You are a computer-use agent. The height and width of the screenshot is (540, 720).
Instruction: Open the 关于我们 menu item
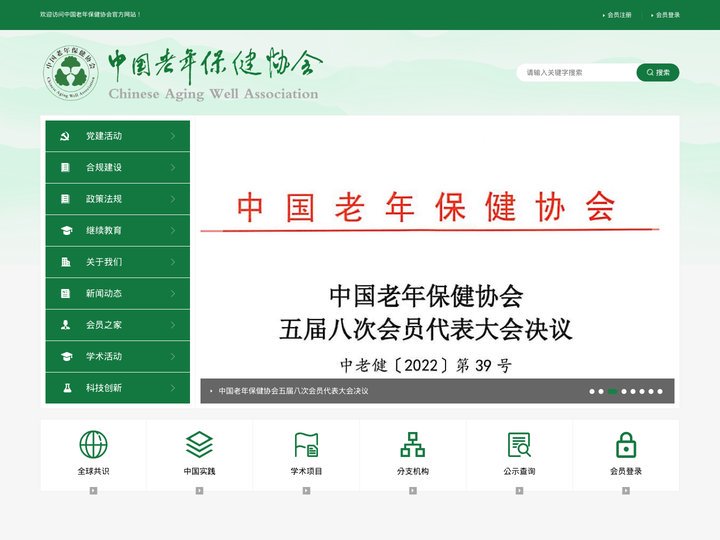[118, 262]
